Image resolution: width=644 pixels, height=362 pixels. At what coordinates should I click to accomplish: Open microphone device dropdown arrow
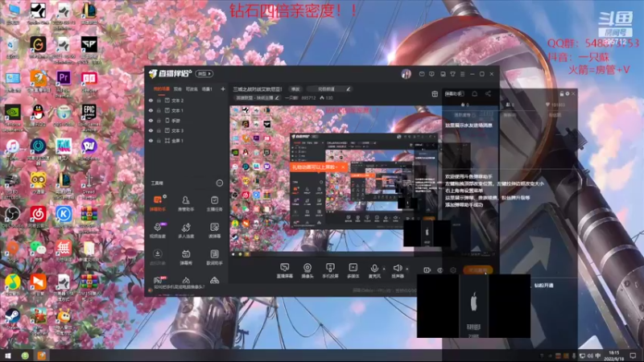pos(384,269)
